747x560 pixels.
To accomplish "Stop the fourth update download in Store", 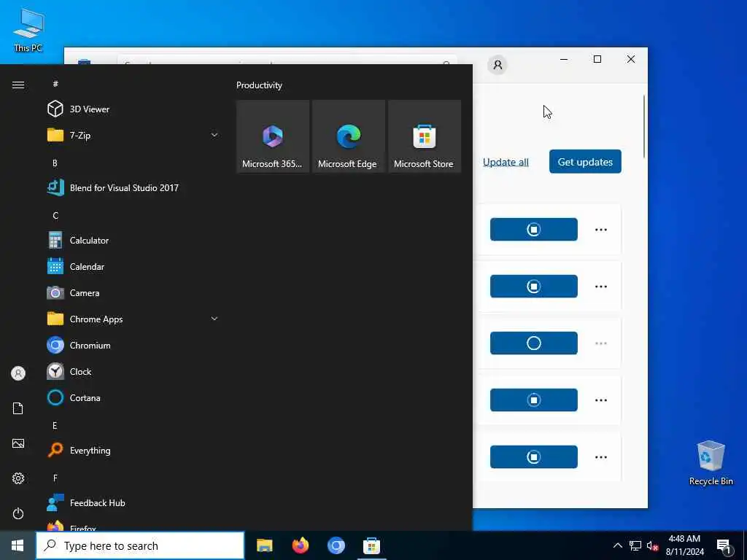I will (x=533, y=400).
